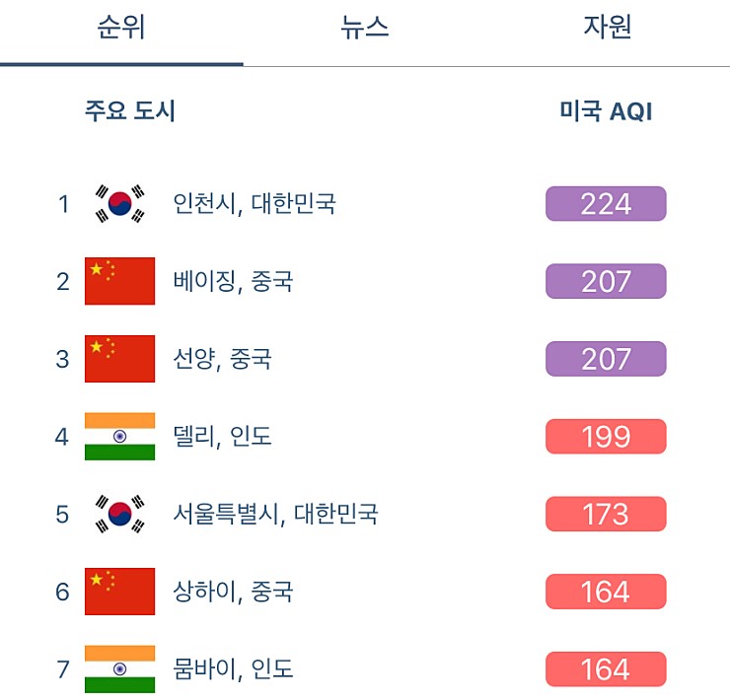Open the 서울특별시, 대한민국 city entry
Image resolution: width=730 pixels, height=700 pixels.
[x=275, y=514]
